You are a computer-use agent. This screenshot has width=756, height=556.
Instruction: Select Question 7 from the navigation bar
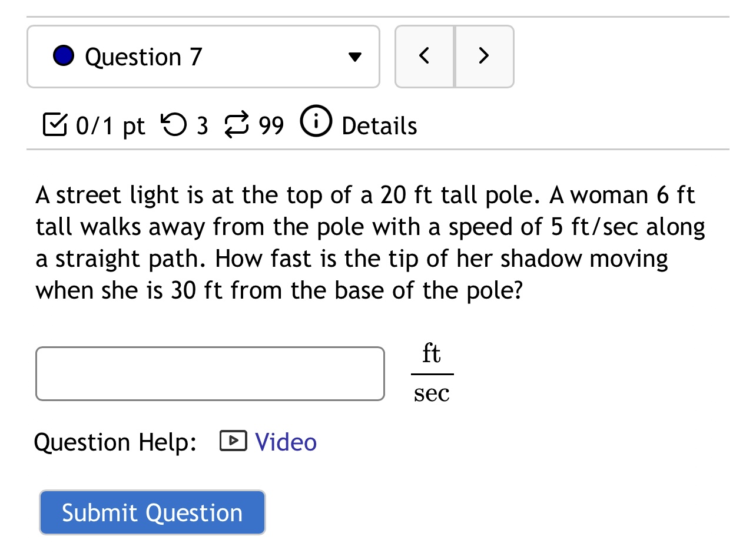[x=144, y=56]
